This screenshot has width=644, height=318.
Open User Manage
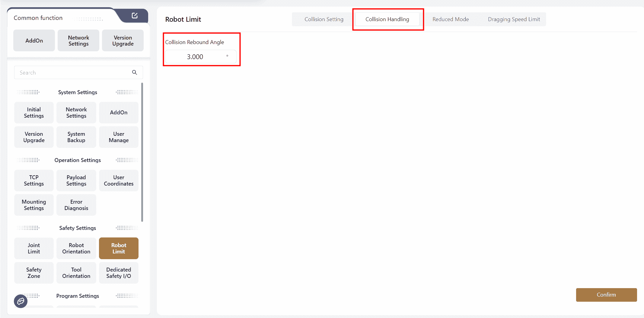point(119,137)
